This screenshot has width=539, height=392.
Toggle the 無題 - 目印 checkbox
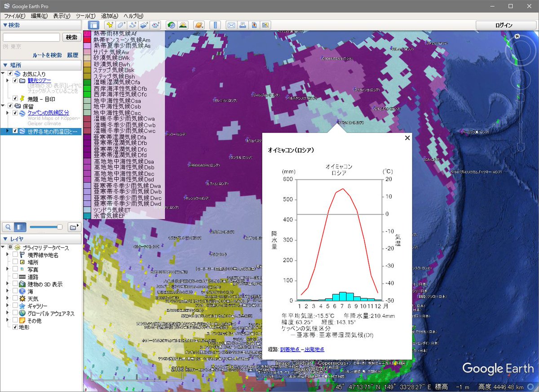coord(15,98)
